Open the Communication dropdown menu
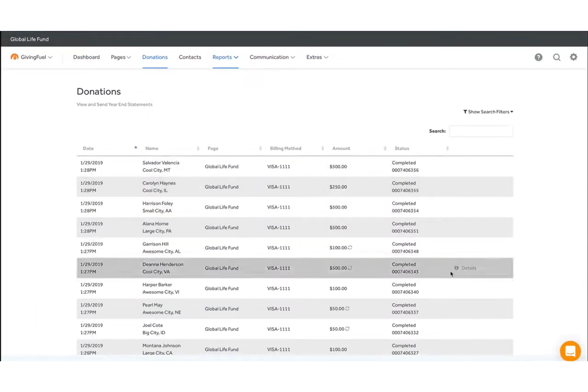Viewport: 588px width, 392px height. pyautogui.click(x=272, y=57)
